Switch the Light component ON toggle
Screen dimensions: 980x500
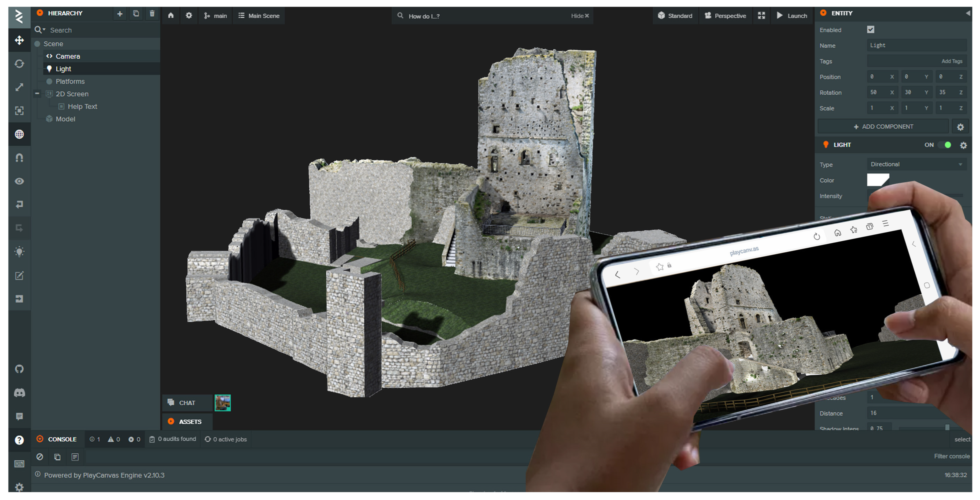coord(945,145)
